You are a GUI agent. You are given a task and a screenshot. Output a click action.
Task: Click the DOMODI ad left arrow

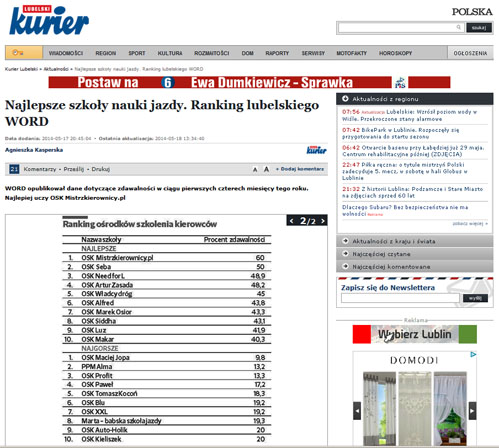click(x=357, y=411)
